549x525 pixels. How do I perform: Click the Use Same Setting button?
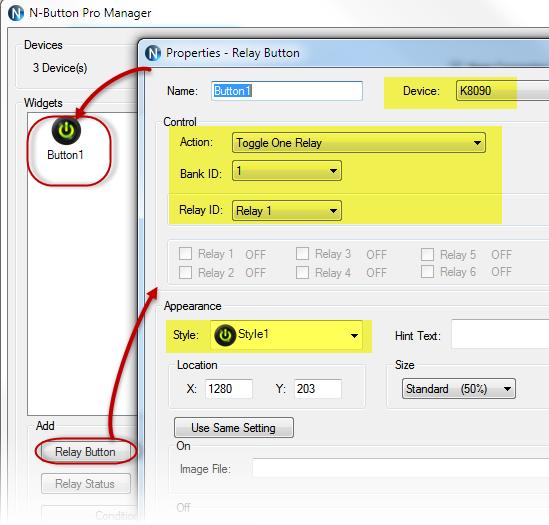234,428
